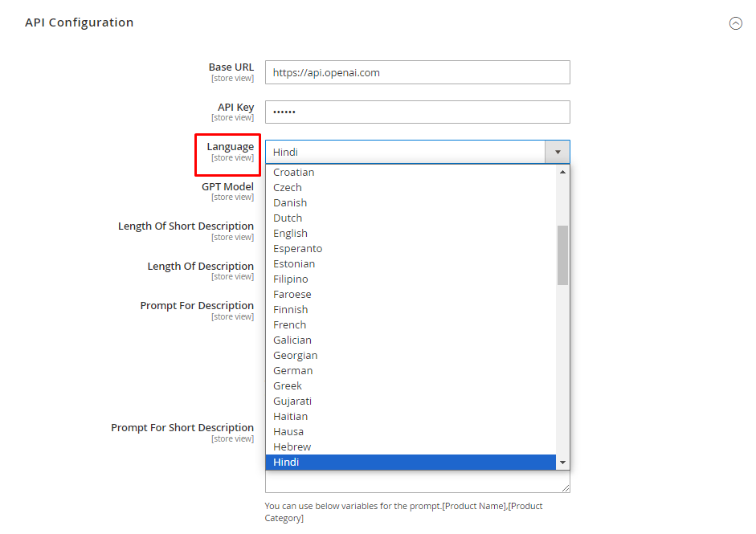Click the list scrollbar up arrow
This screenshot has width=756, height=534.
(x=562, y=172)
